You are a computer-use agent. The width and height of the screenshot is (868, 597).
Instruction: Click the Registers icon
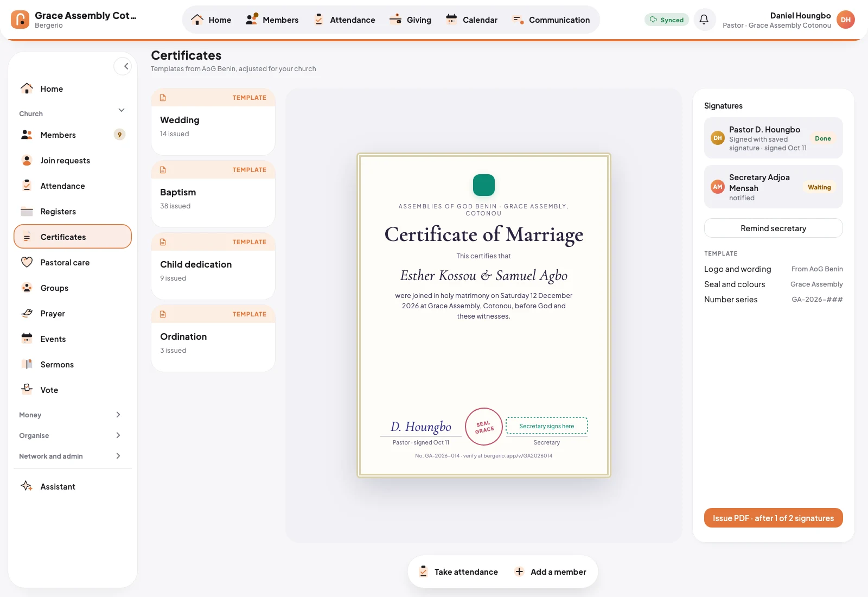(27, 211)
